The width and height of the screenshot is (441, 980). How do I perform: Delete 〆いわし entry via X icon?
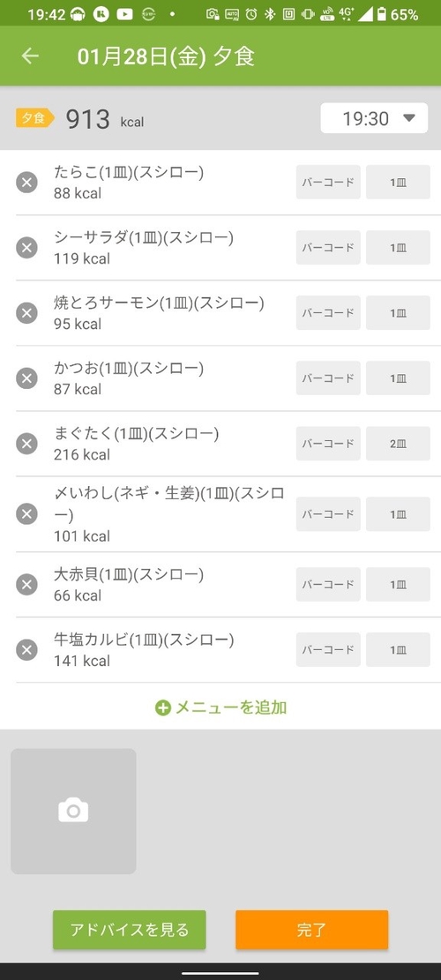26,513
